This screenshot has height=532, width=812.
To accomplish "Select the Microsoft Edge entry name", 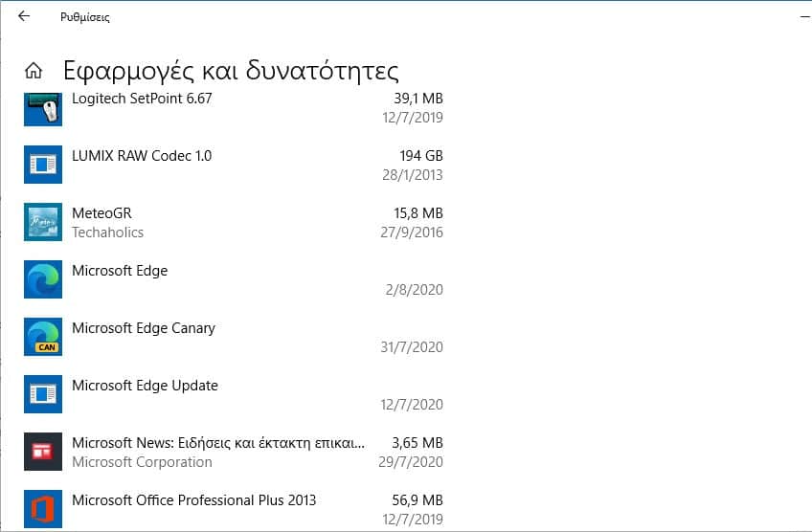I will (120, 271).
